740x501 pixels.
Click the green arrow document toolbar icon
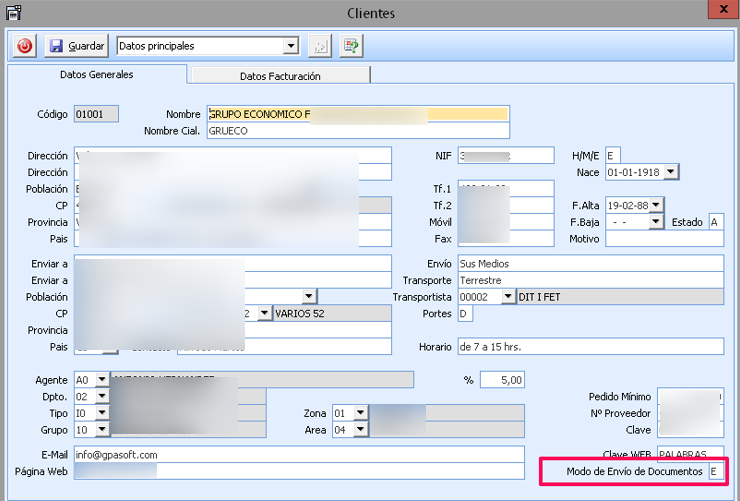click(350, 46)
